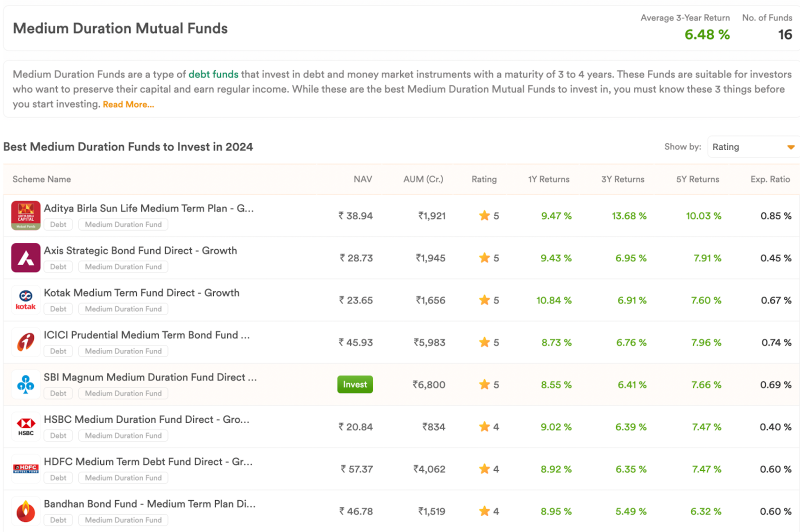Click the Aditya Birla Capital fund logo
Viewport: 800px width, 532px height.
click(25, 215)
